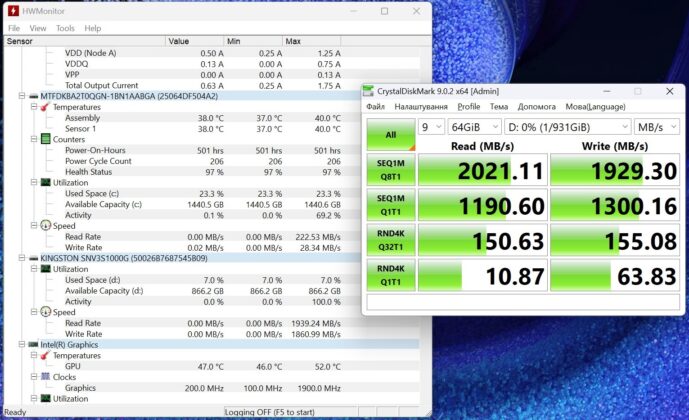Collapse the Counters section
The image size is (689, 420).
[34, 139]
